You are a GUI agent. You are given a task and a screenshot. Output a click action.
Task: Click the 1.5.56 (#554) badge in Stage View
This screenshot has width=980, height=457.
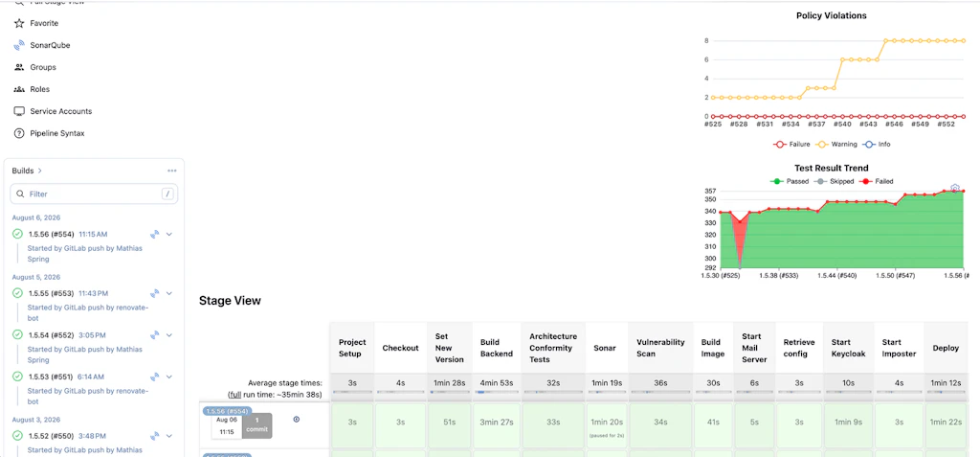(227, 411)
